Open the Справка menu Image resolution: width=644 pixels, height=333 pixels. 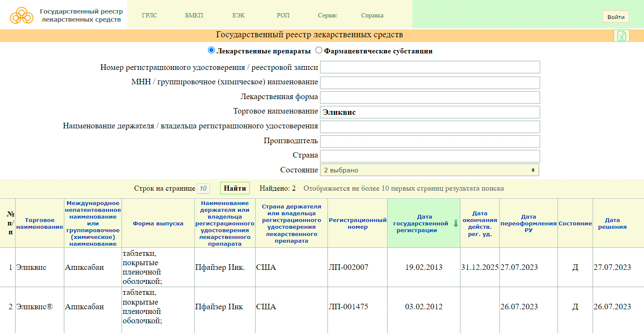[372, 15]
